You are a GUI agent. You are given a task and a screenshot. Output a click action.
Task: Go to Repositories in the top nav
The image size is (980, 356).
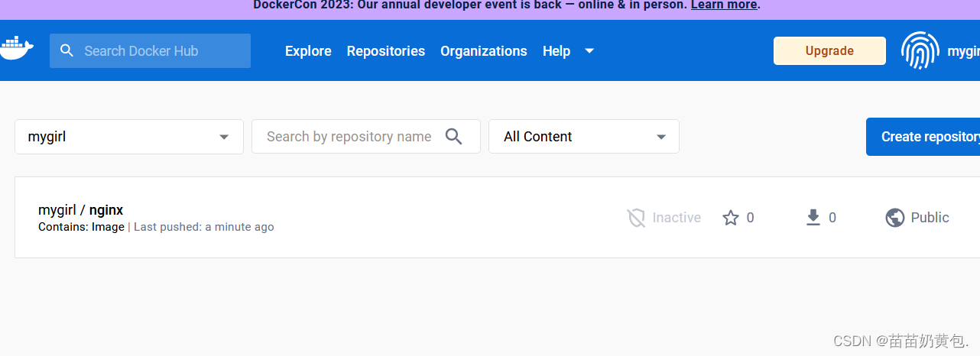click(386, 51)
